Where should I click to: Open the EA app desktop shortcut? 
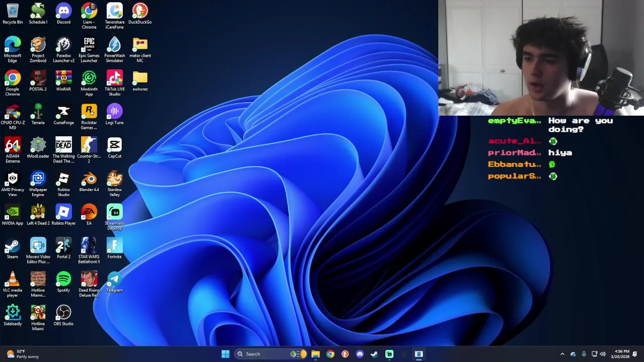tap(89, 215)
